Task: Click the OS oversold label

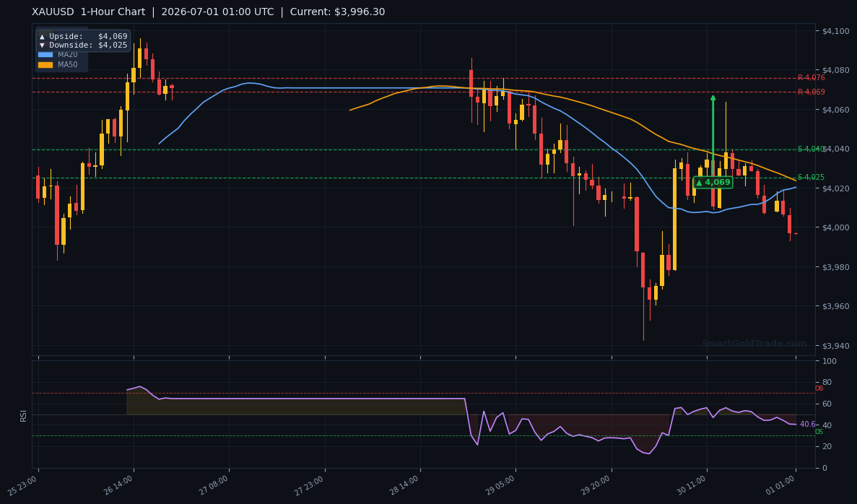Action: (x=819, y=432)
